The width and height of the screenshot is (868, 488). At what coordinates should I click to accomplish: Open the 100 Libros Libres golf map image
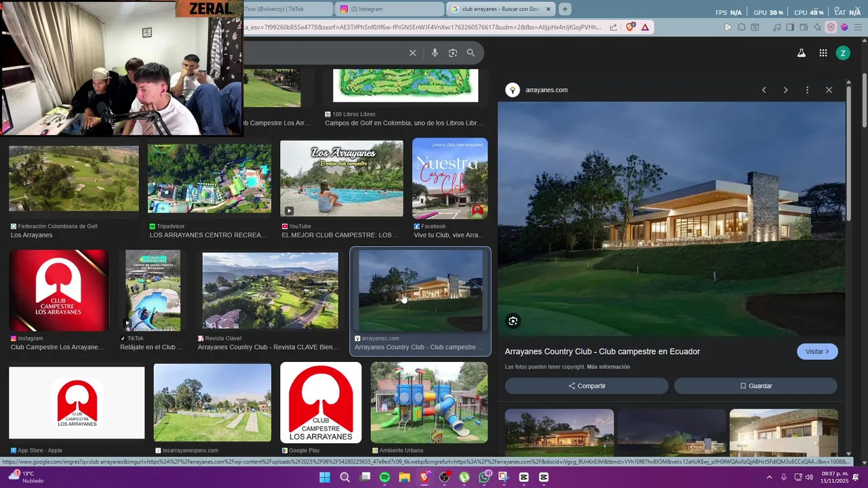point(406,85)
